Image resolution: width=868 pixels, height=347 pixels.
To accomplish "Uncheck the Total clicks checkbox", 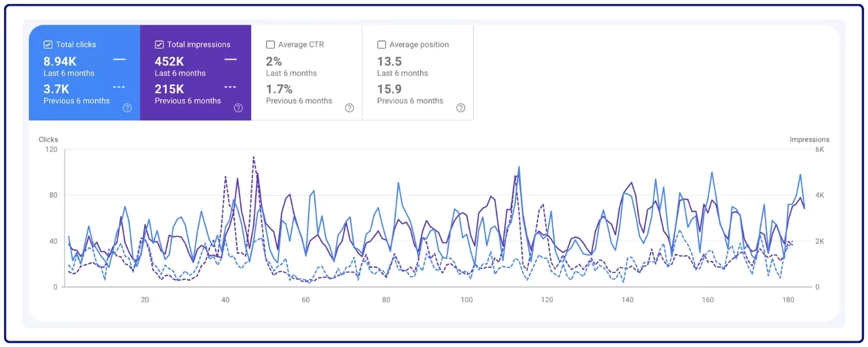I will click(48, 45).
